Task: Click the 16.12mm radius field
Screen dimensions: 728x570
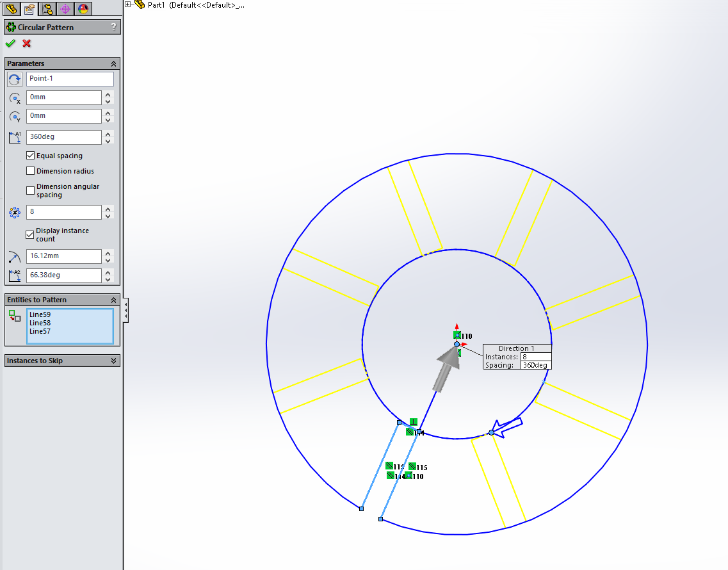Action: click(x=63, y=256)
